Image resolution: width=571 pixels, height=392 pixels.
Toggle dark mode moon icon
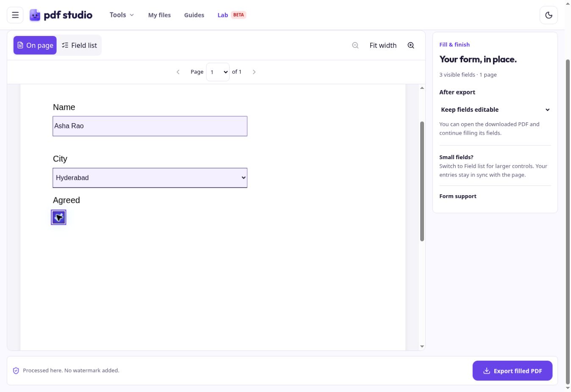[x=549, y=15]
